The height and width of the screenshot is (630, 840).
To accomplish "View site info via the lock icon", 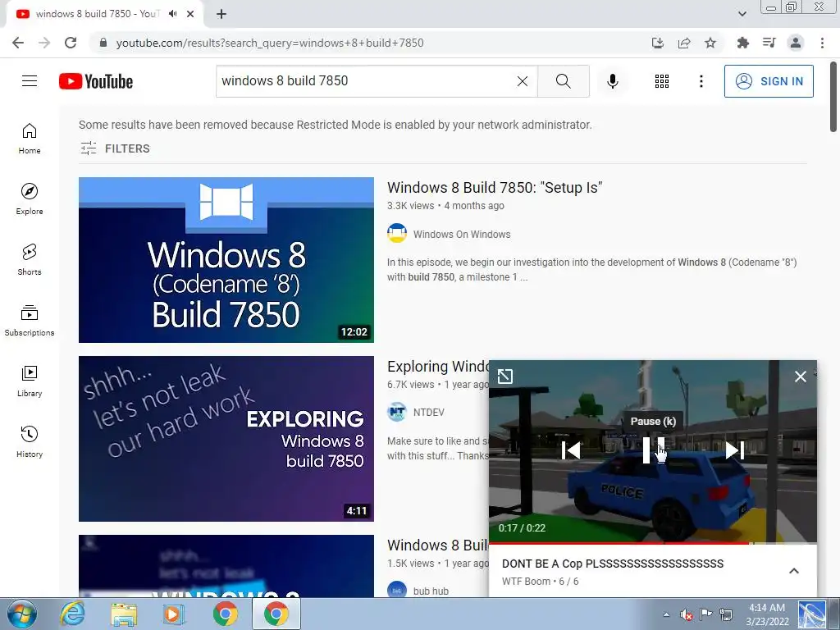I will coord(103,43).
